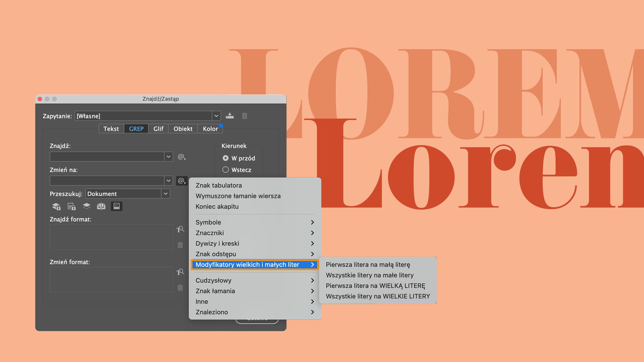Click the delete query trash icon
644x362 pixels.
[245, 116]
